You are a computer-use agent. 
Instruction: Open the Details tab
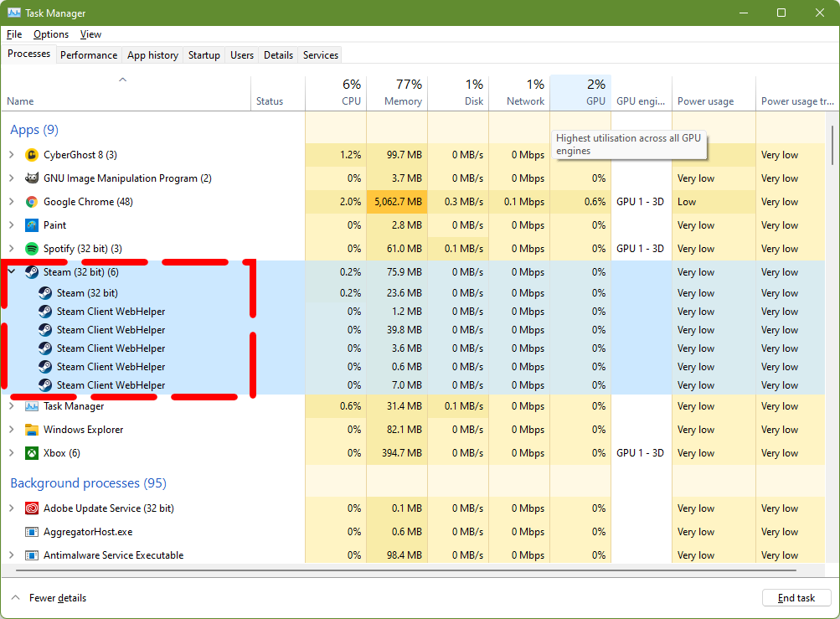click(x=279, y=55)
